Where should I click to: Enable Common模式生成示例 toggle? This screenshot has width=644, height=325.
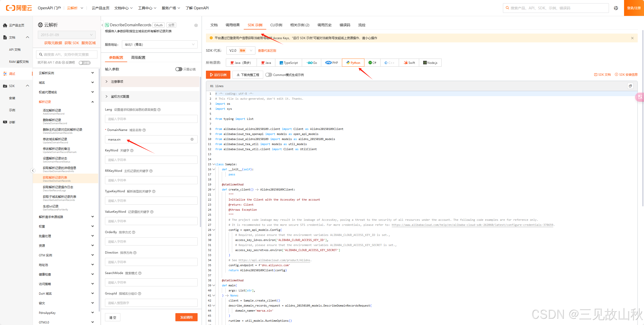click(269, 75)
